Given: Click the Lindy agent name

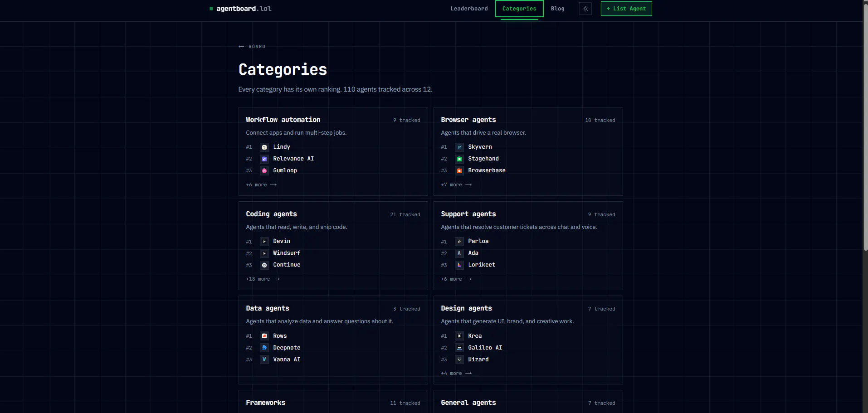Looking at the screenshot, I should [x=282, y=147].
